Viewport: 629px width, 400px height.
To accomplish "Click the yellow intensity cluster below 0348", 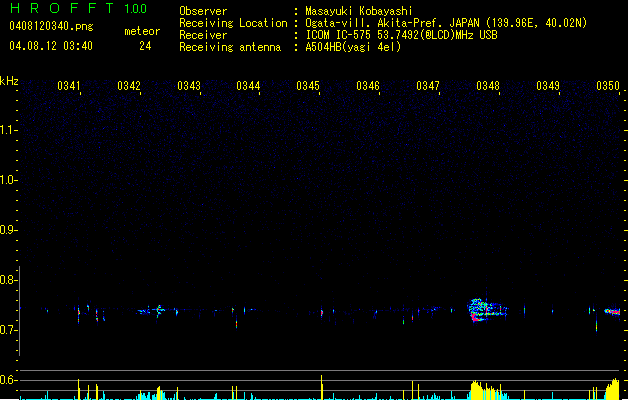I will (486, 390).
